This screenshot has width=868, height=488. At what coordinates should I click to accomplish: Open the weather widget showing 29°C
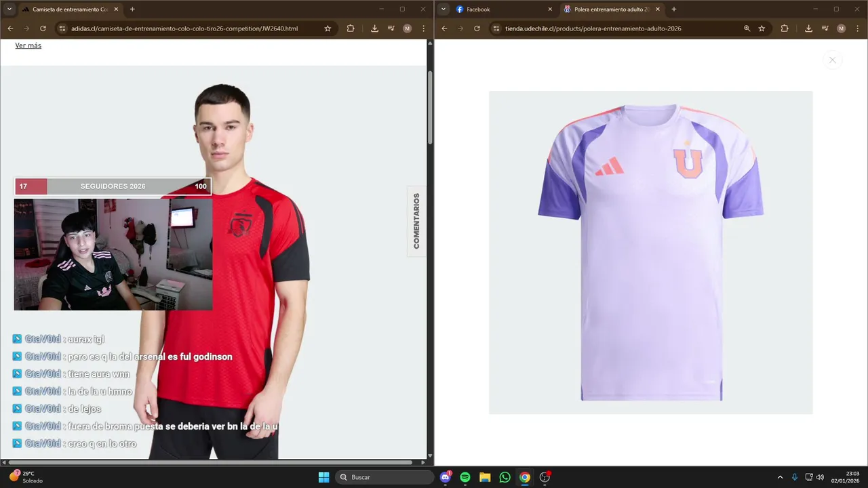pyautogui.click(x=26, y=477)
